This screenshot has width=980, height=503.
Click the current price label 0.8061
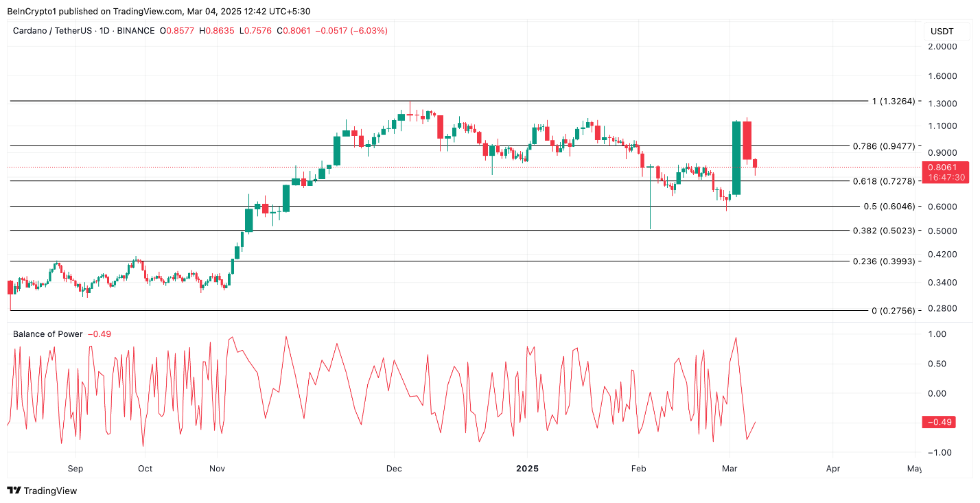[x=946, y=167]
